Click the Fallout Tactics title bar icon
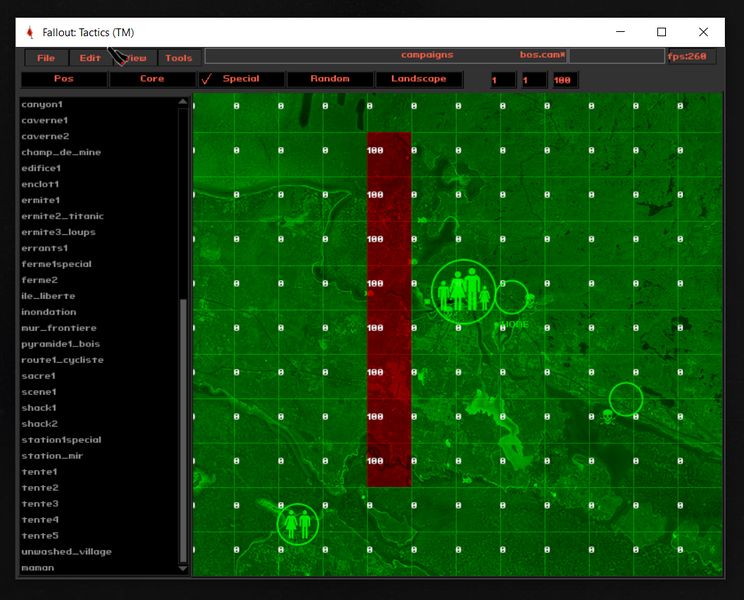This screenshot has height=600, width=744. click(x=30, y=32)
